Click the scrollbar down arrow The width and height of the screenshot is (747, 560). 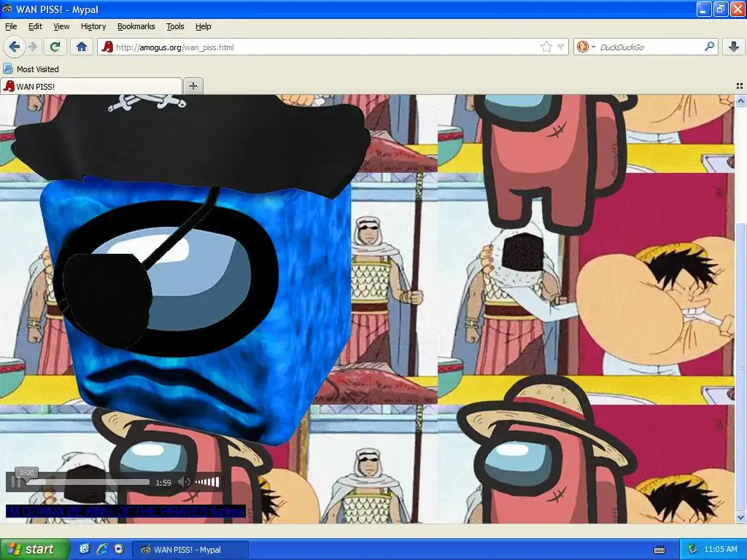click(741, 517)
